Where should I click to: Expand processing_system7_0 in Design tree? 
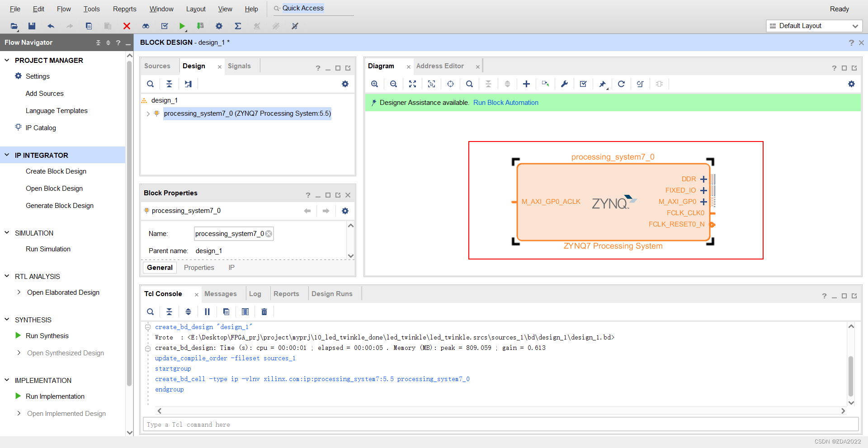(x=148, y=114)
